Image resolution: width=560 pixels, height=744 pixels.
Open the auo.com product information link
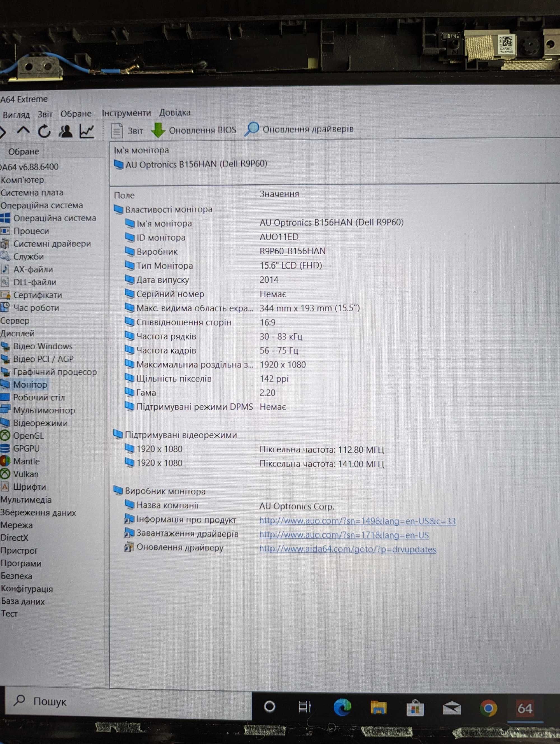tap(357, 521)
